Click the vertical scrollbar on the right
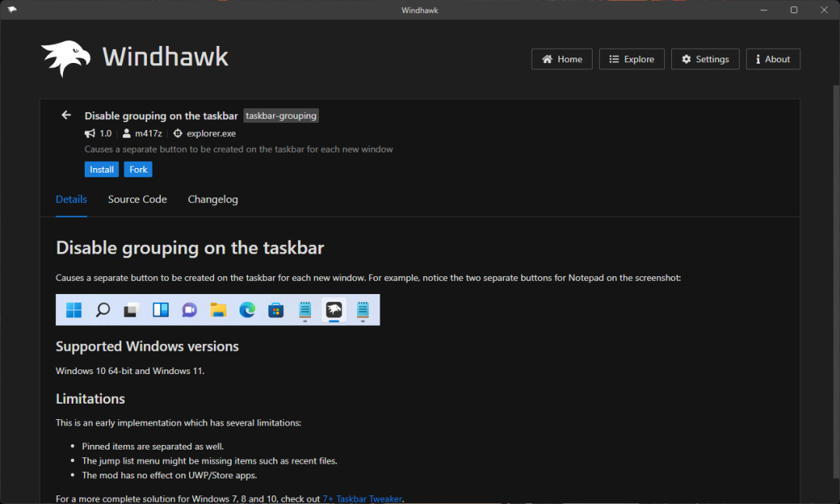The height and width of the screenshot is (504, 840). pyautogui.click(x=836, y=282)
